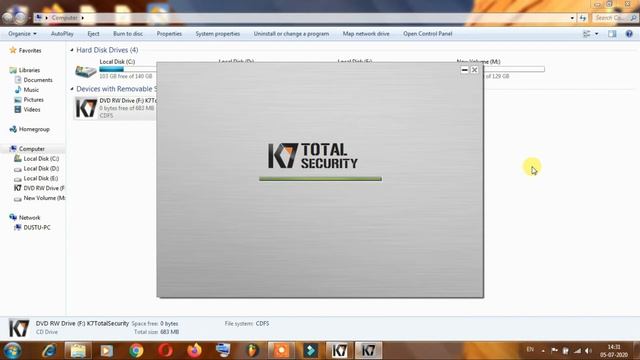This screenshot has height=360, width=640.
Task: Click Map network drive
Action: coord(366,34)
